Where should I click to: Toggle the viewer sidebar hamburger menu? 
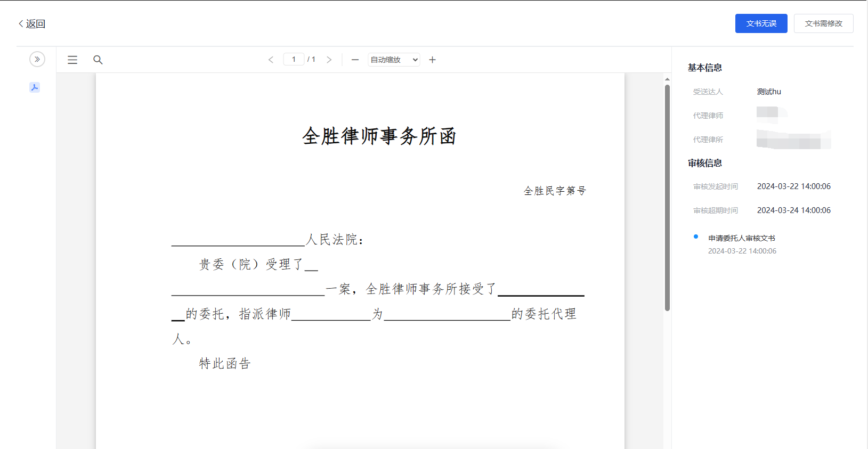click(72, 60)
